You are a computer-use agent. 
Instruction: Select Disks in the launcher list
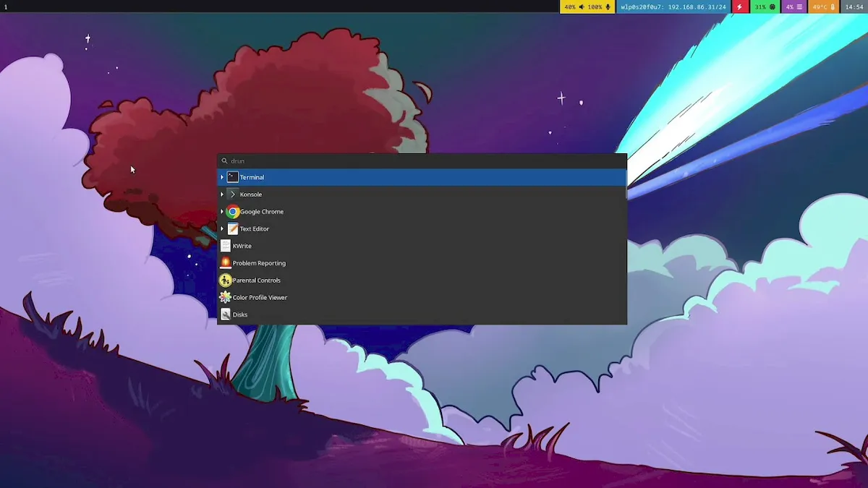click(421, 314)
